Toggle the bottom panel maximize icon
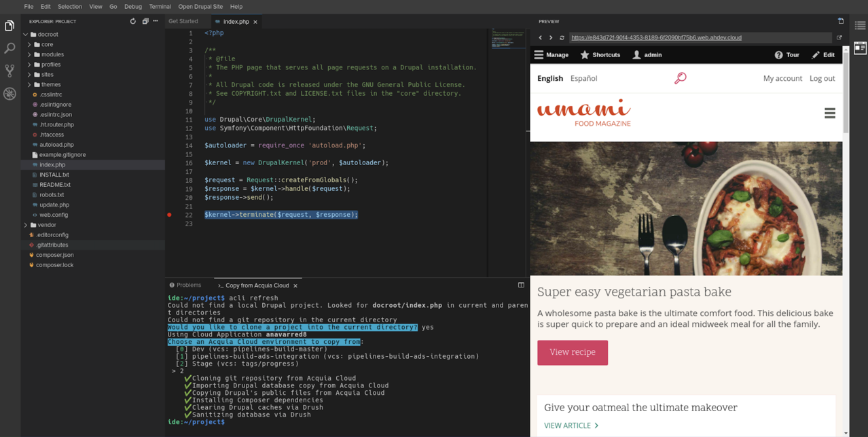 coord(521,285)
